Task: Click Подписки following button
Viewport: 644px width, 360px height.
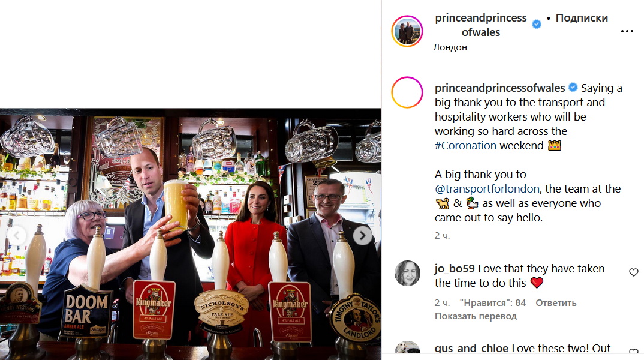Action: (x=582, y=18)
